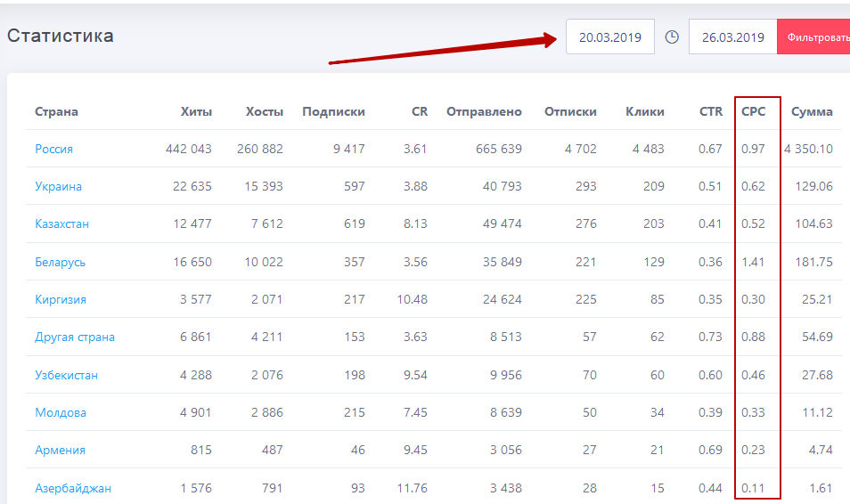Click the clock icon between date fields
Viewport: 850px width, 504px height.
(672, 37)
